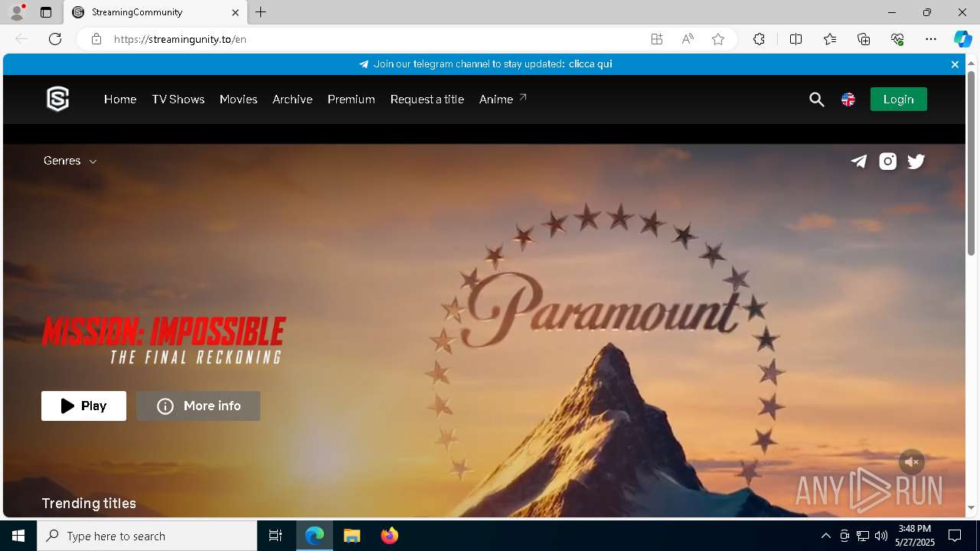Turn on Read aloud

[688, 39]
